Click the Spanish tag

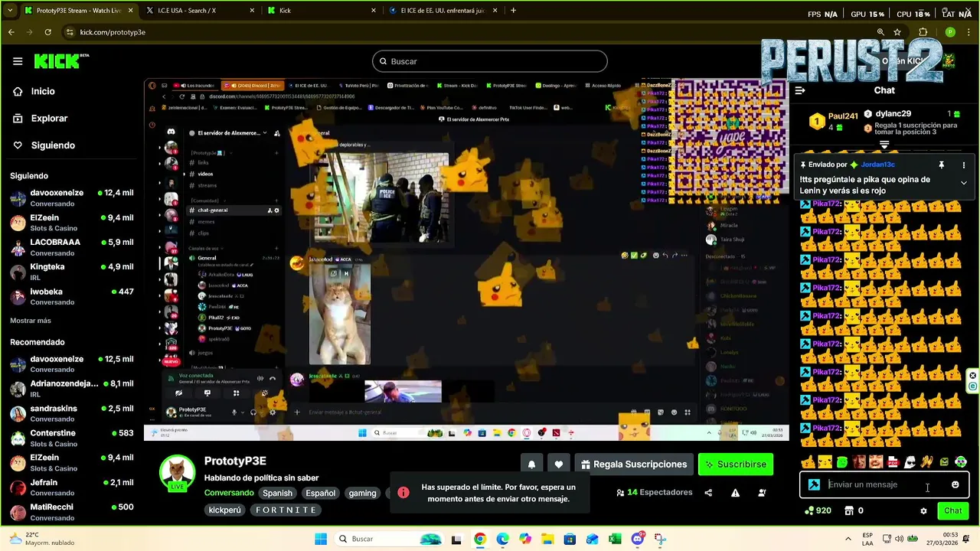coord(277,494)
